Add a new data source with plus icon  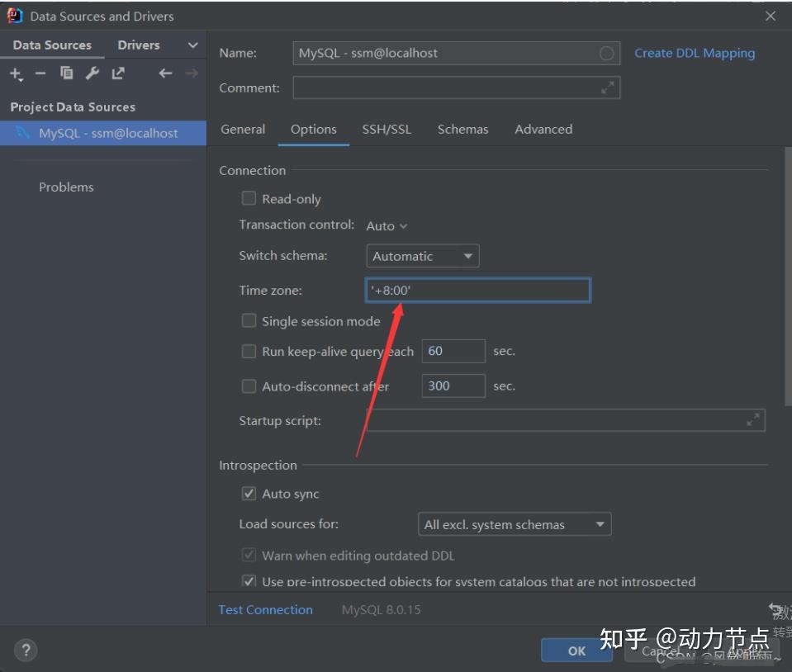pyautogui.click(x=16, y=73)
